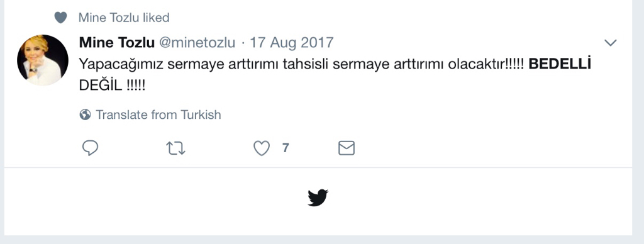Click the word liked in the header
Screen dimensions: 644x244
click(156, 18)
